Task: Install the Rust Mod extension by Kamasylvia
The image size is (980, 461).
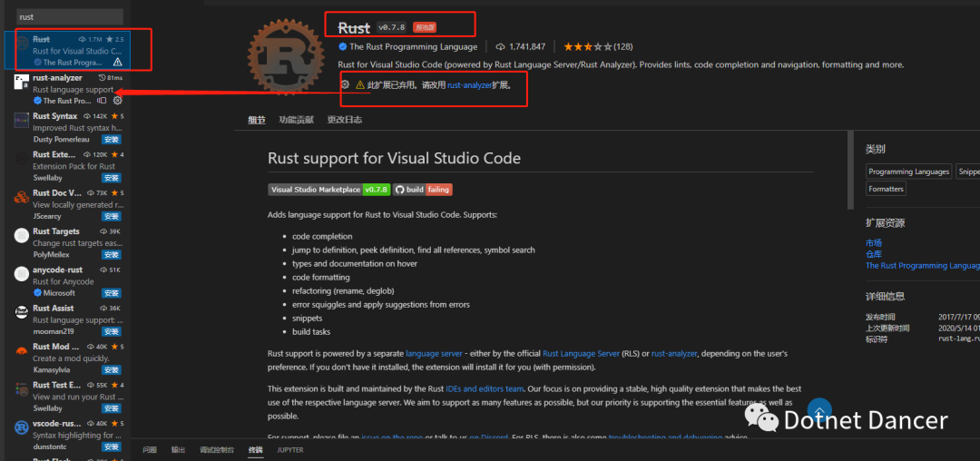Action: (112, 370)
